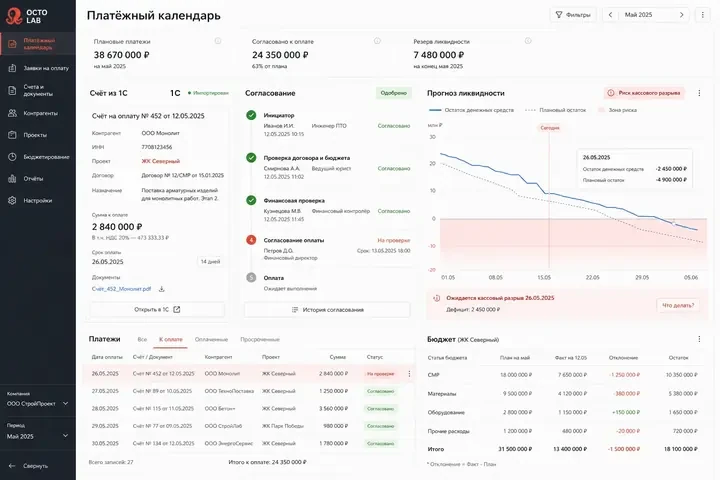Go to next month arrow
This screenshot has height=480, width=720.
pos(681,15)
